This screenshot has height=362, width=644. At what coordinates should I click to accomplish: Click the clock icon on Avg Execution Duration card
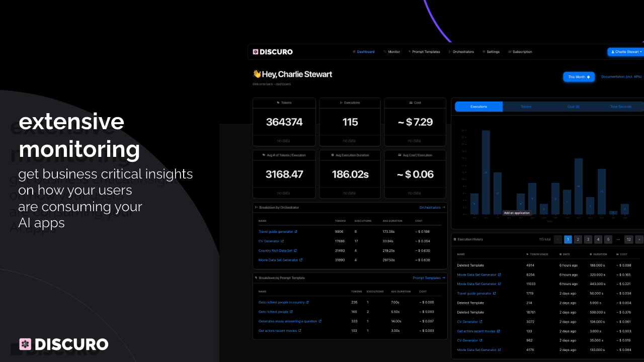tap(334, 155)
